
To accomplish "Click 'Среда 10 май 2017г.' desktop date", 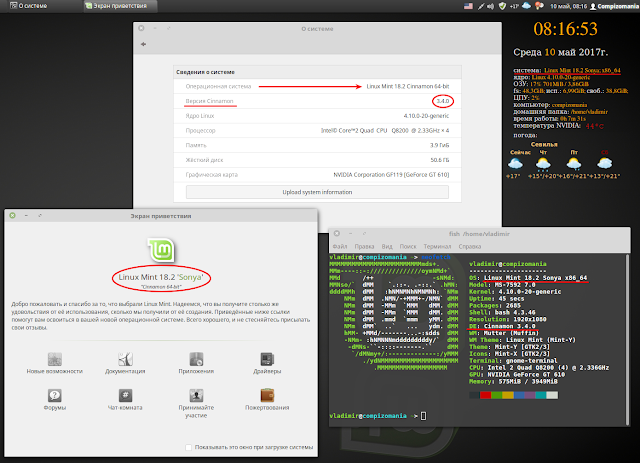I will (x=560, y=52).
